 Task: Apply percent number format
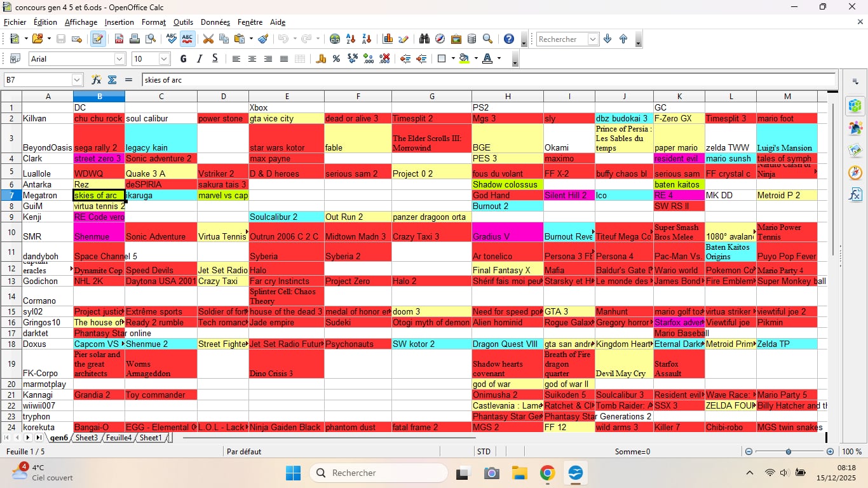pyautogui.click(x=336, y=58)
